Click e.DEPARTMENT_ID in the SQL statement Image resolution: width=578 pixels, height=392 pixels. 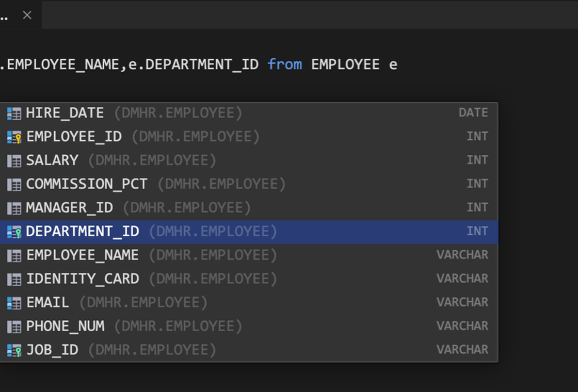click(x=194, y=65)
